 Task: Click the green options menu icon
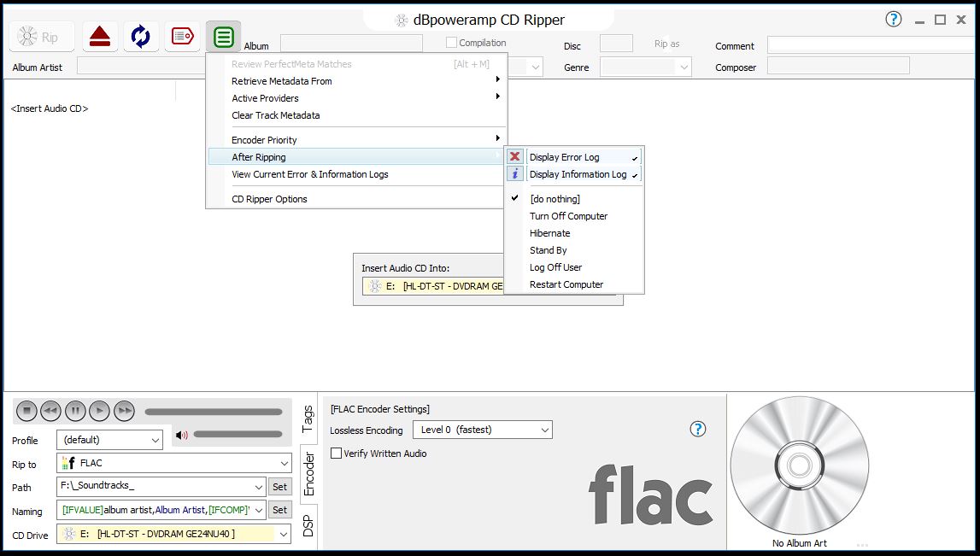224,37
